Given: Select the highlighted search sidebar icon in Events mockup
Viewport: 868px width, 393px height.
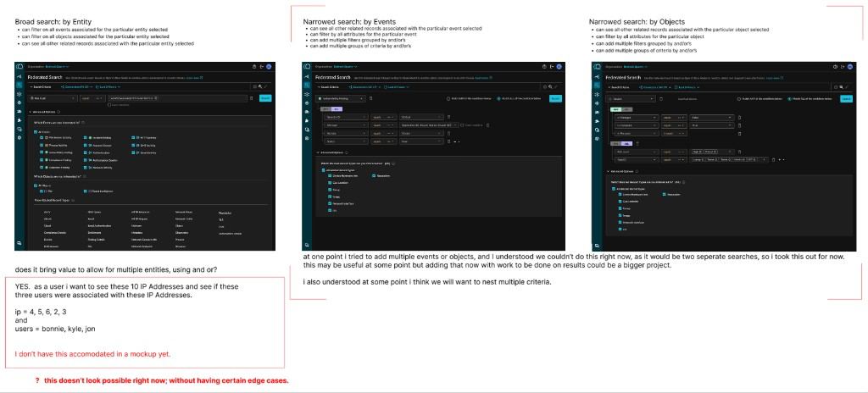Looking at the screenshot, I should (x=307, y=86).
